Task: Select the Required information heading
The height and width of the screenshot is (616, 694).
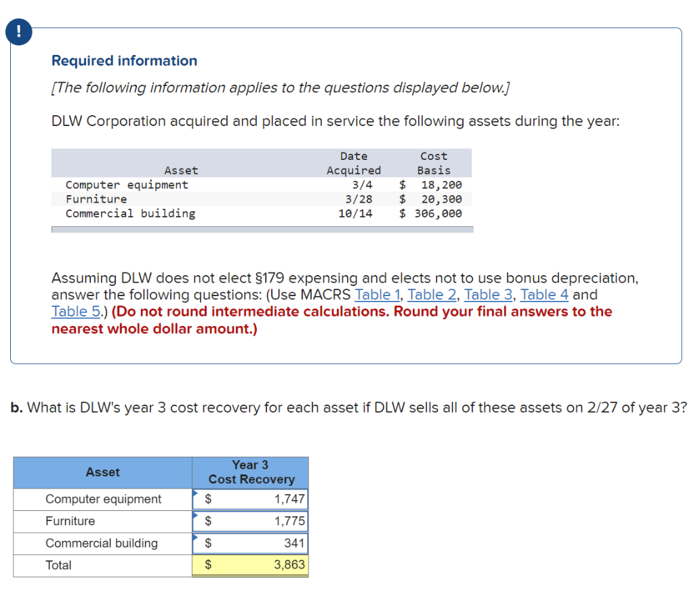Action: [x=125, y=60]
